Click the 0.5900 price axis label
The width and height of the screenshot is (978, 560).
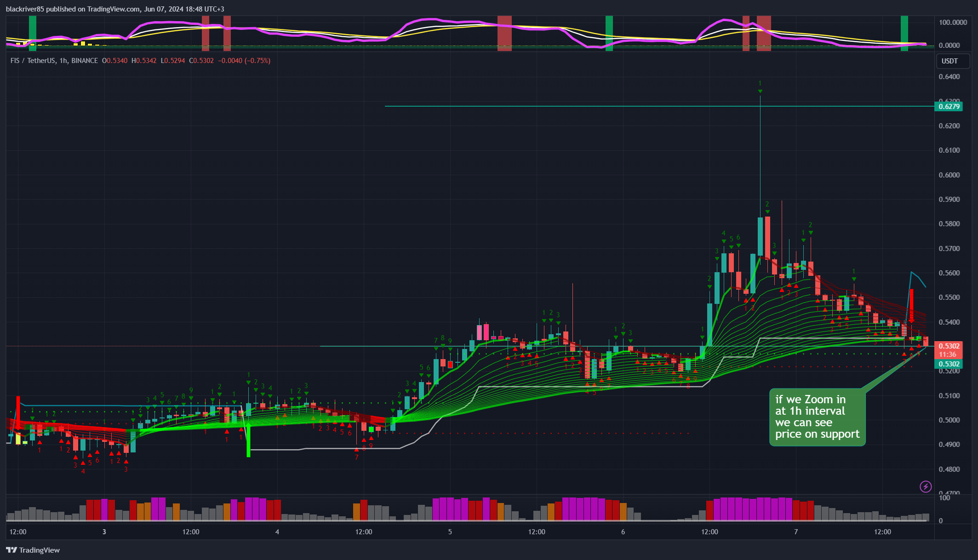[x=949, y=200]
